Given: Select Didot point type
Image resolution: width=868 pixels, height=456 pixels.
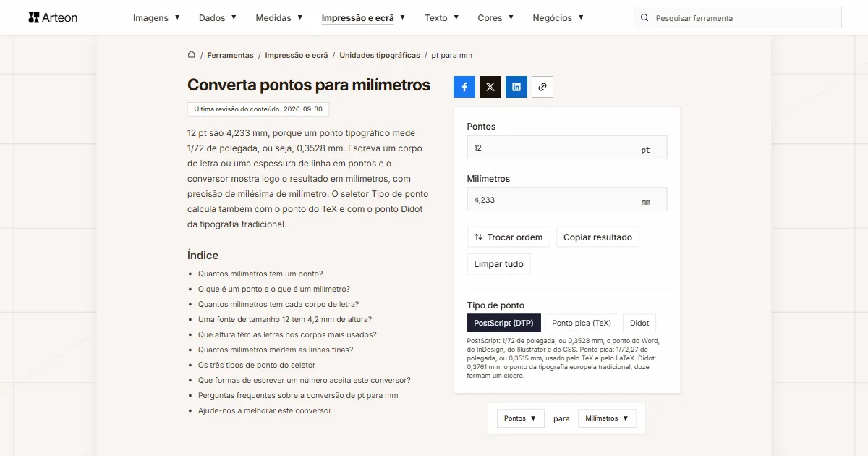Looking at the screenshot, I should point(639,323).
